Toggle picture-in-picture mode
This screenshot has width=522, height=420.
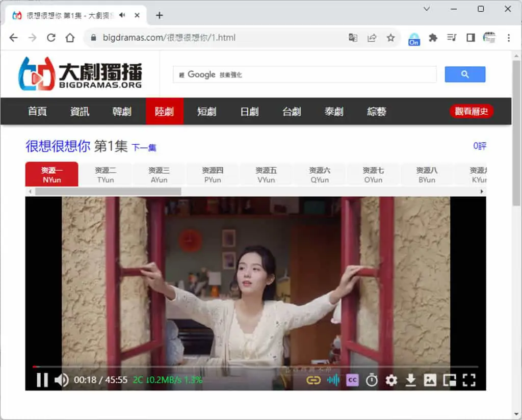450,380
